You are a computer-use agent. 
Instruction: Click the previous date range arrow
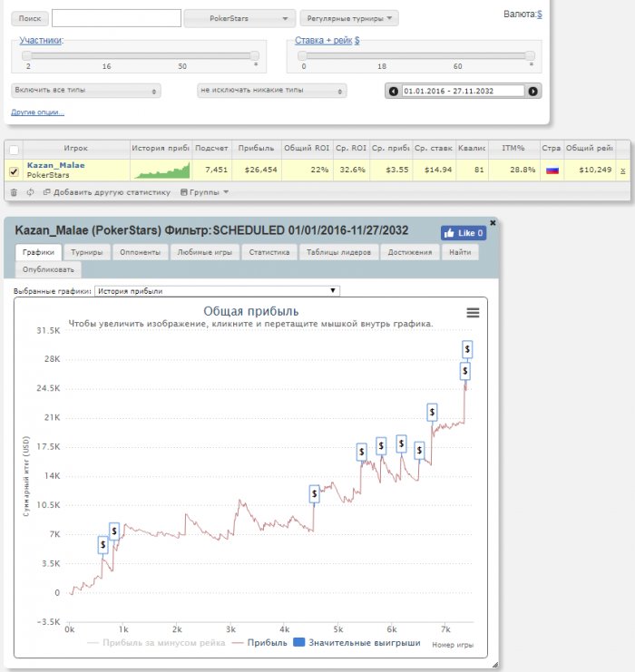click(x=393, y=91)
